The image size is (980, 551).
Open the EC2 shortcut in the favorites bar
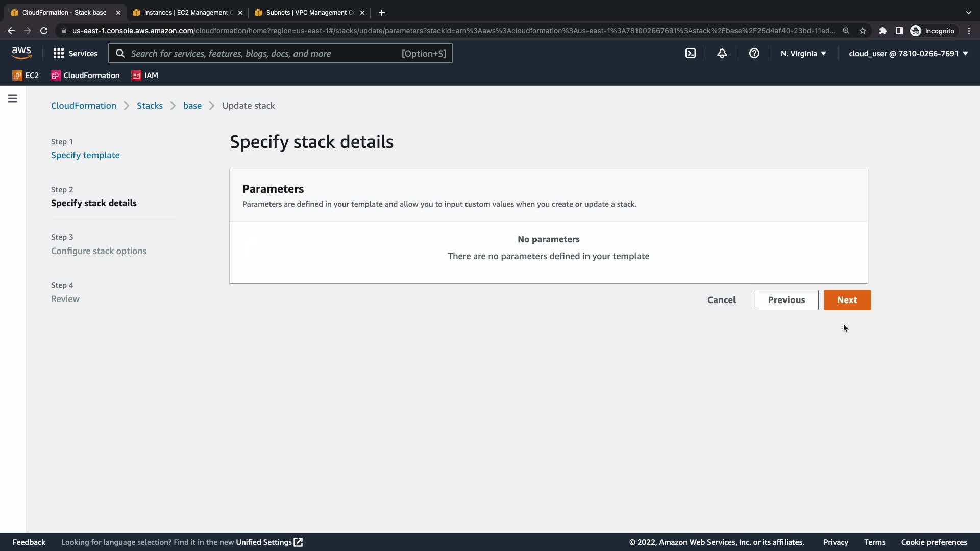pos(26,76)
